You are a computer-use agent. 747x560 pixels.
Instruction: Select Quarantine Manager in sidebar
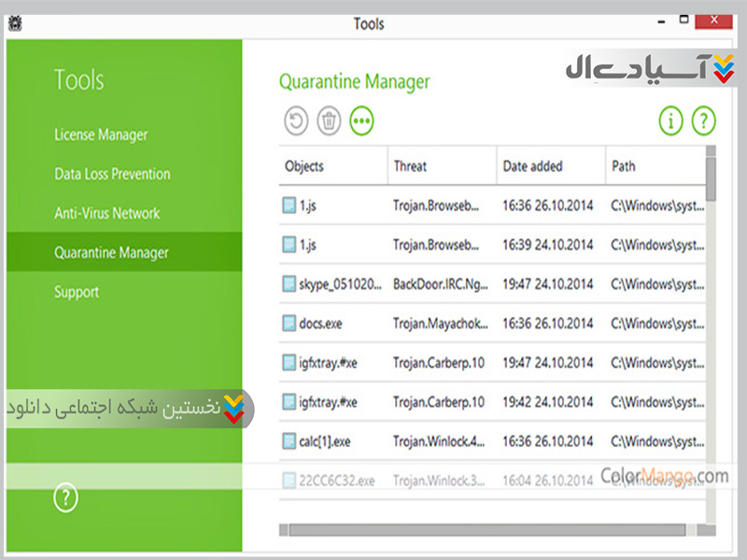click(x=111, y=253)
